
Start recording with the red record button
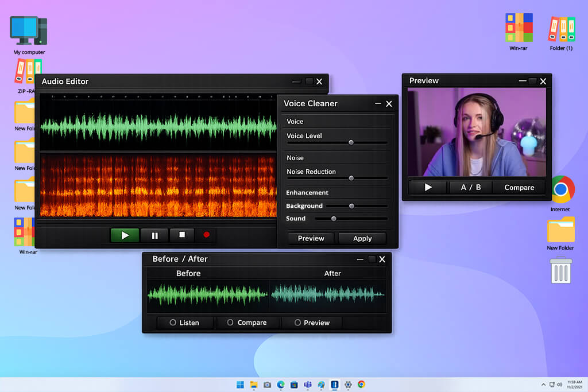click(206, 235)
